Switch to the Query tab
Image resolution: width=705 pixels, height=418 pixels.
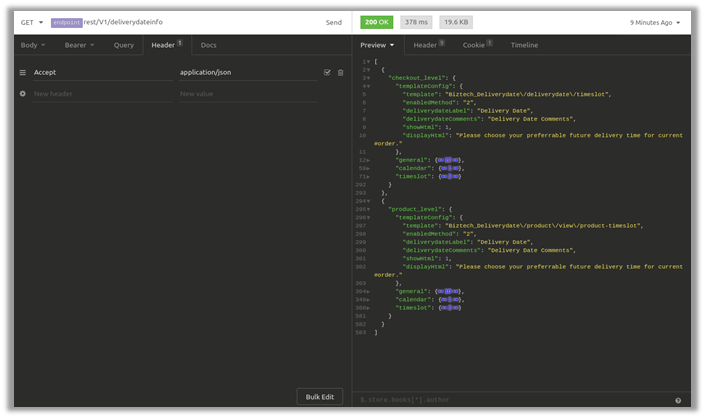click(x=123, y=45)
